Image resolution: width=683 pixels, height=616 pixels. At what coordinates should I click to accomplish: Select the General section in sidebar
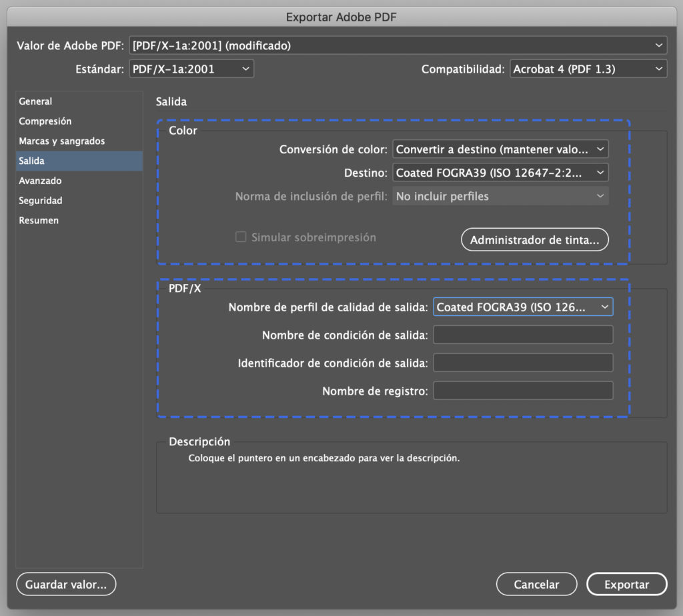click(79, 101)
